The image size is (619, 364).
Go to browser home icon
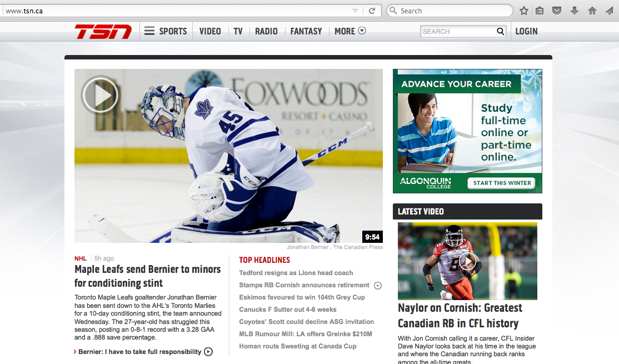pos(592,11)
